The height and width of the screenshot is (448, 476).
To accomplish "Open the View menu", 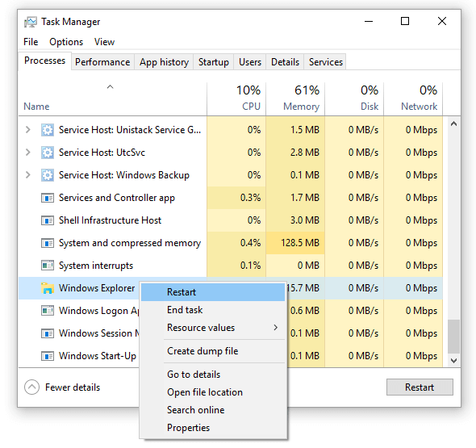I will click(104, 42).
